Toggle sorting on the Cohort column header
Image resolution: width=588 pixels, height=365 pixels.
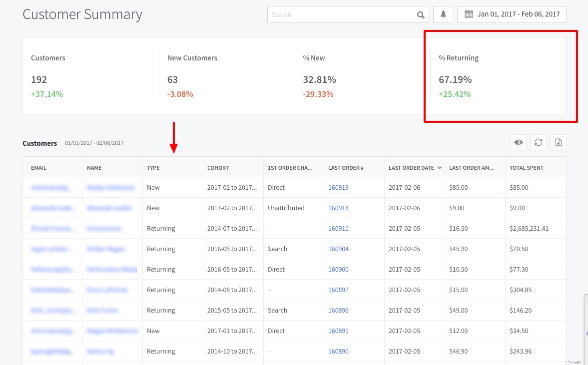coord(218,168)
